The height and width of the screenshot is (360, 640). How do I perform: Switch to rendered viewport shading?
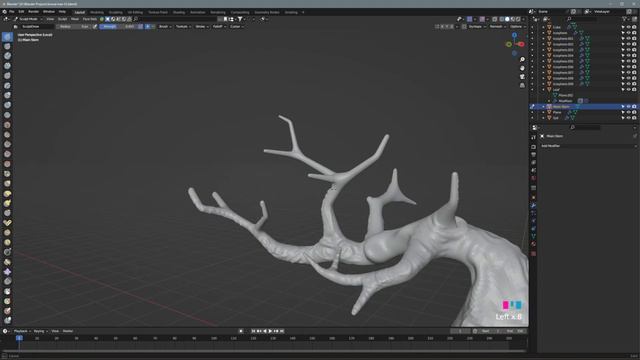pos(519,19)
